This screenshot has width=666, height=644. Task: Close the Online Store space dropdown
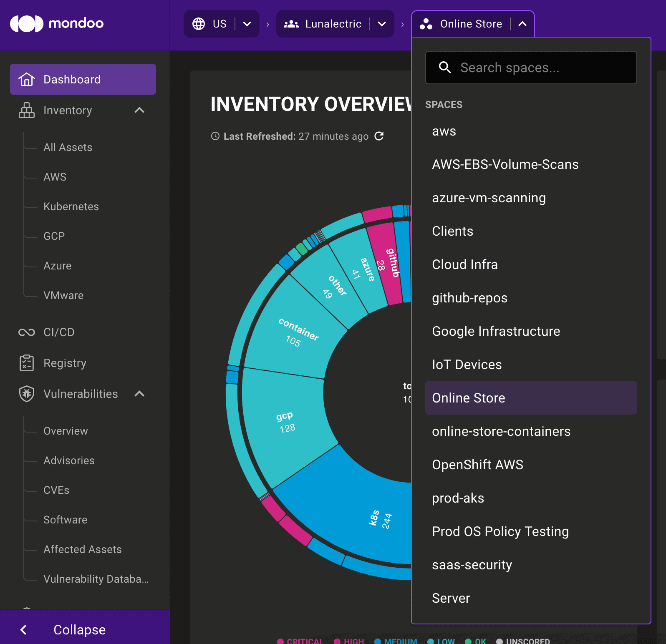click(522, 24)
